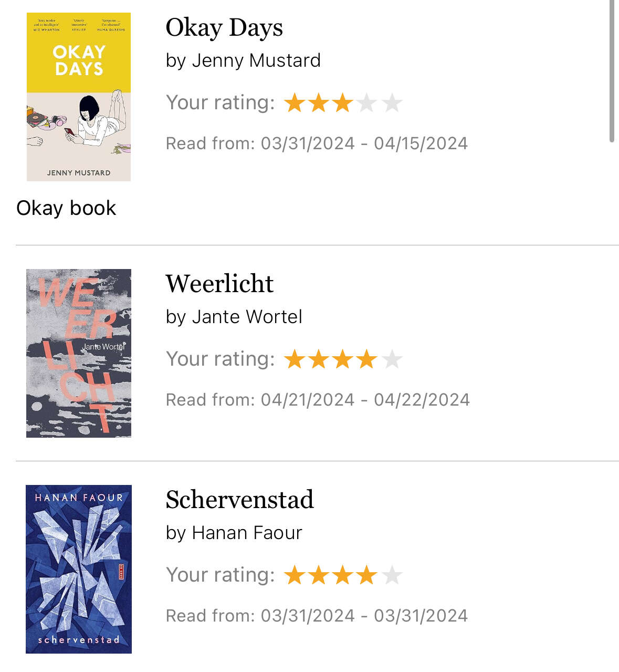Click the Okay book review text

[66, 208]
